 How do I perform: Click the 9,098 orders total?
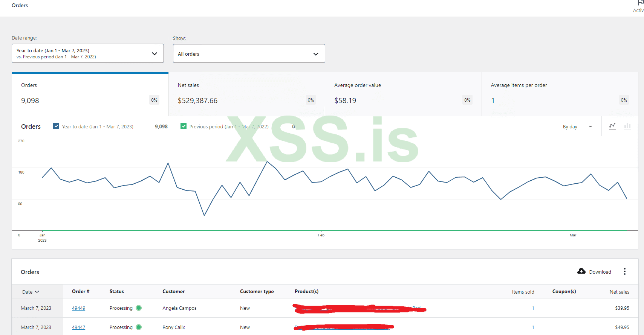point(30,100)
